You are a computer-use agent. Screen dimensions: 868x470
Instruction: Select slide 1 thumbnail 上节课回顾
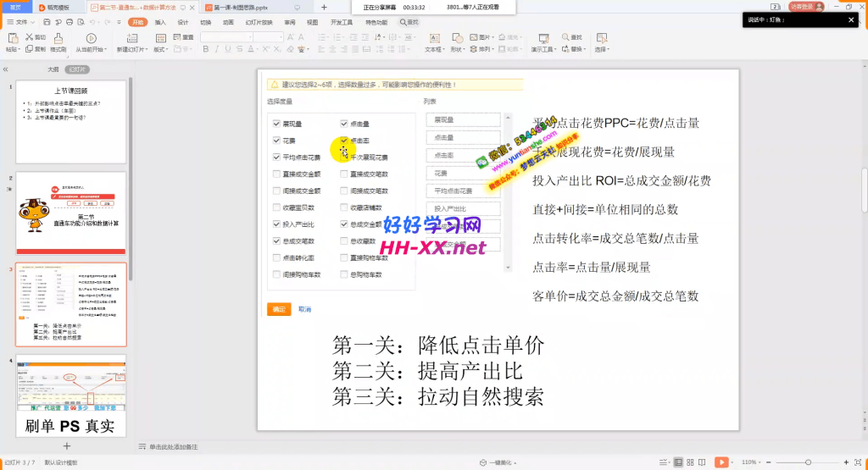click(71, 122)
